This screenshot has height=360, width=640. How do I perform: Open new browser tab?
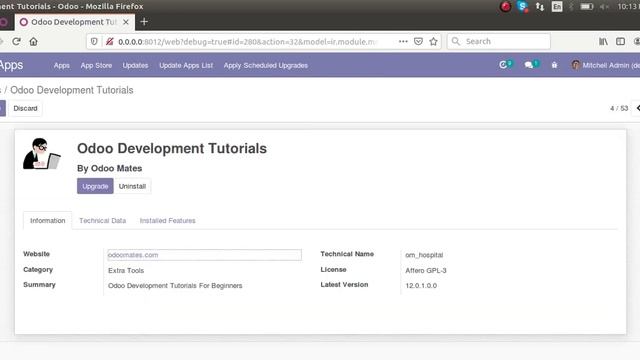point(144,22)
